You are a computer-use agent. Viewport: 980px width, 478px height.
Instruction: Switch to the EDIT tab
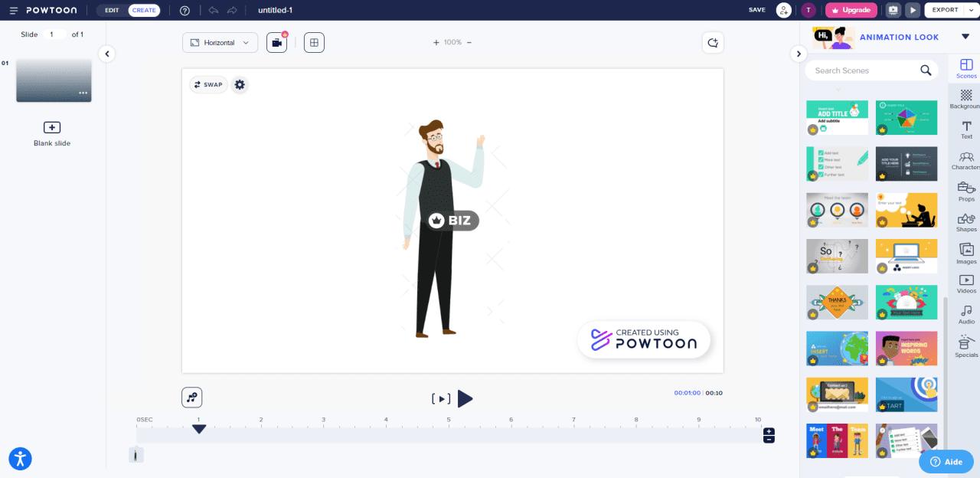click(x=111, y=10)
